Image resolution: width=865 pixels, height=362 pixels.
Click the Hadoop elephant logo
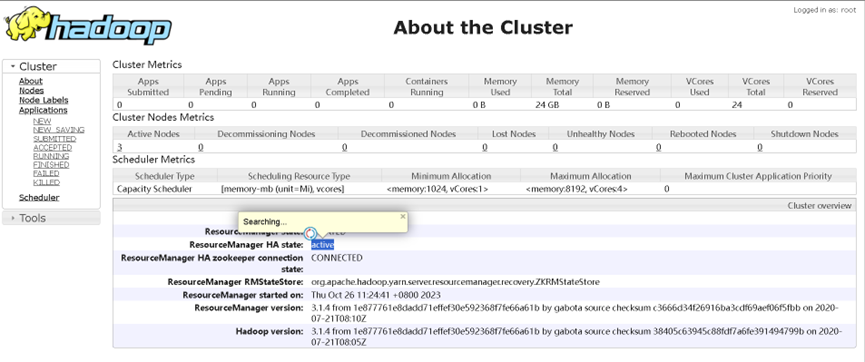(x=88, y=26)
